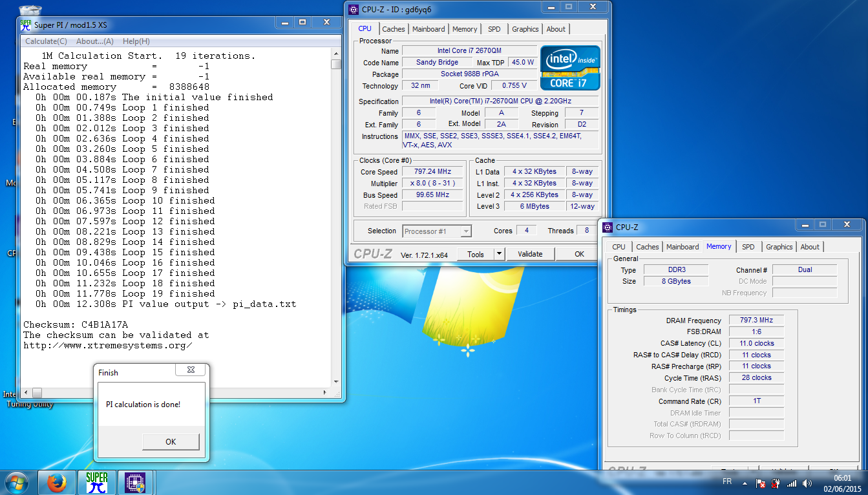Screen dimensions: 868x495
Task: Click the Bus Speed value 99.65 MHz
Action: [432, 195]
